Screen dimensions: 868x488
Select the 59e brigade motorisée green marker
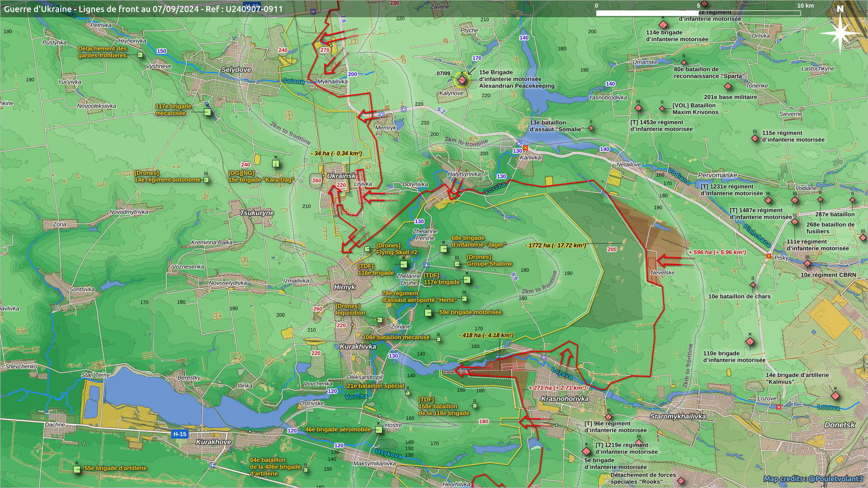(x=428, y=313)
